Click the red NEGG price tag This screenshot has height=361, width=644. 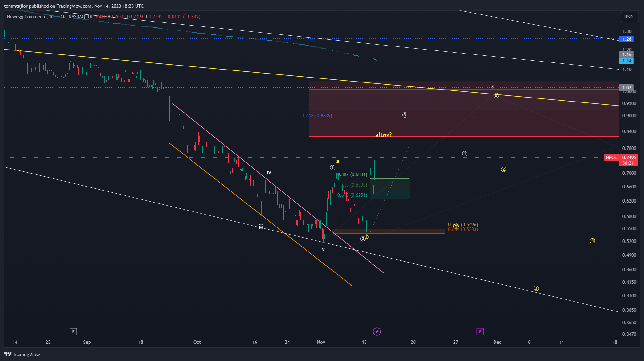pos(611,158)
